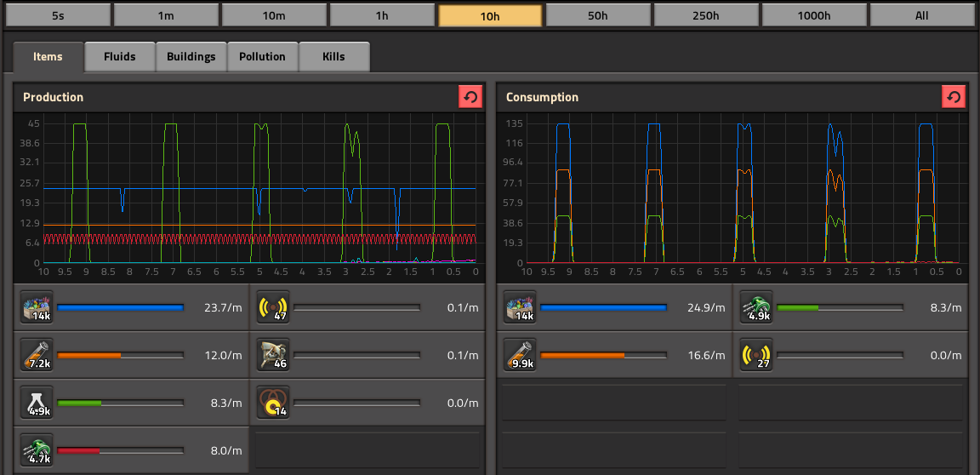Click the green item icon showing 4.7k
The image size is (980, 475).
pyautogui.click(x=37, y=450)
